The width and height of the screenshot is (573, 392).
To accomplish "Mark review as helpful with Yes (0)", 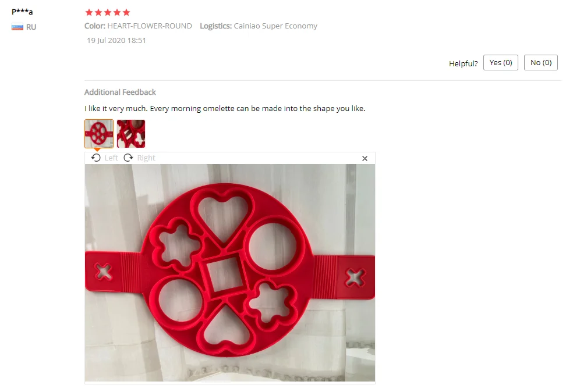I will coord(501,63).
